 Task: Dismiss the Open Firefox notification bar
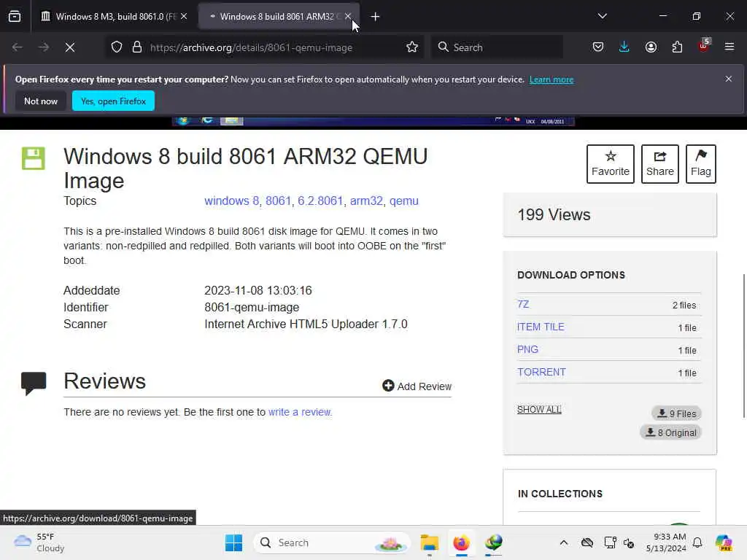tap(729, 79)
